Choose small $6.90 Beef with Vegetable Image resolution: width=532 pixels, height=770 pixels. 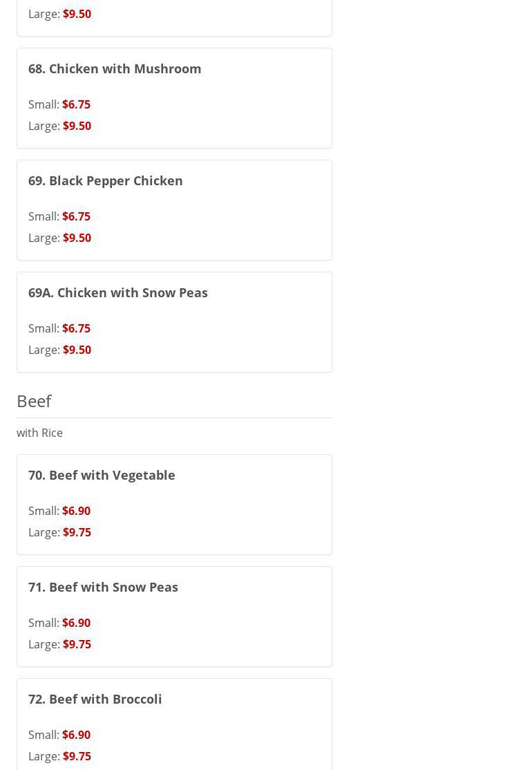coord(76,511)
